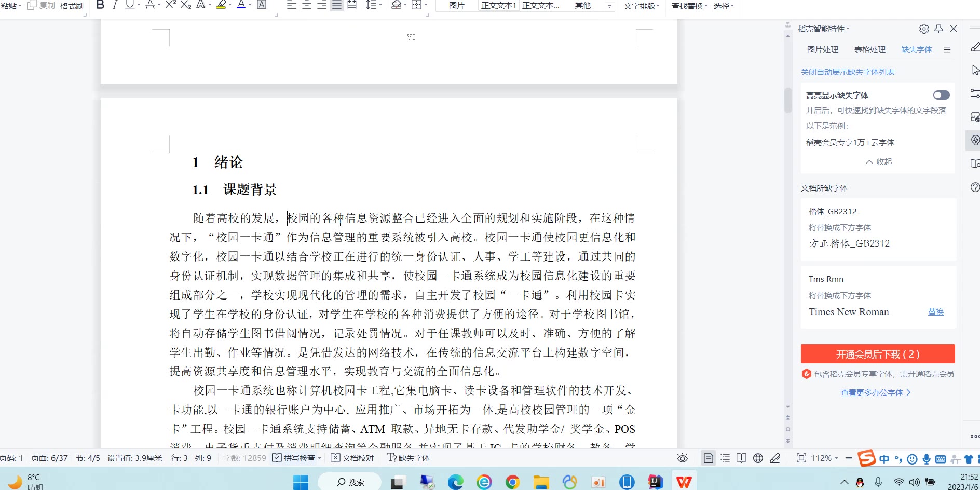Collapse the section using 收起
The image size is (980, 490).
879,162
